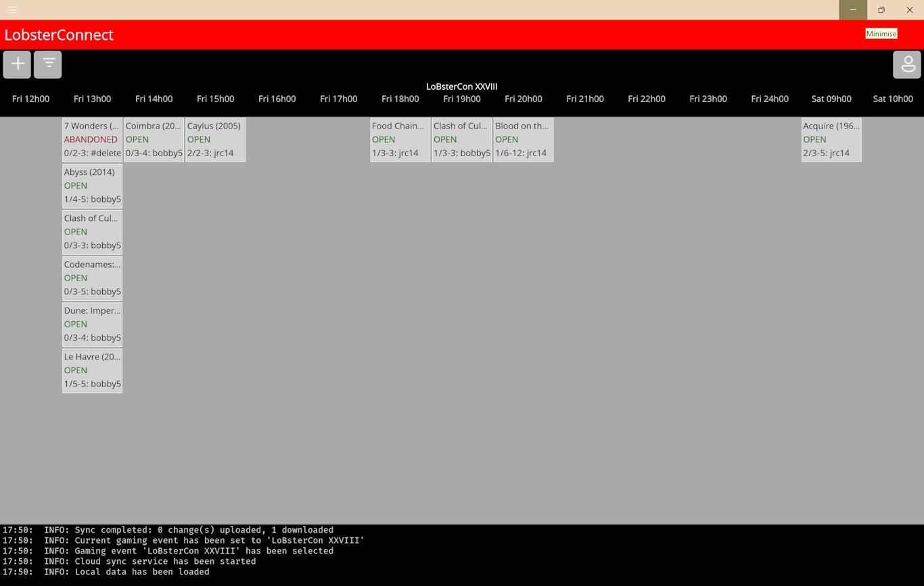Restore down the window
924x586 pixels.
(881, 9)
